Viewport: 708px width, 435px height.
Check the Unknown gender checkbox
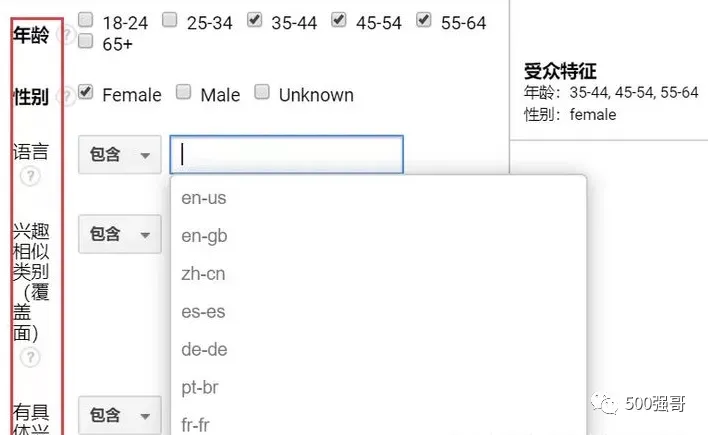click(262, 93)
